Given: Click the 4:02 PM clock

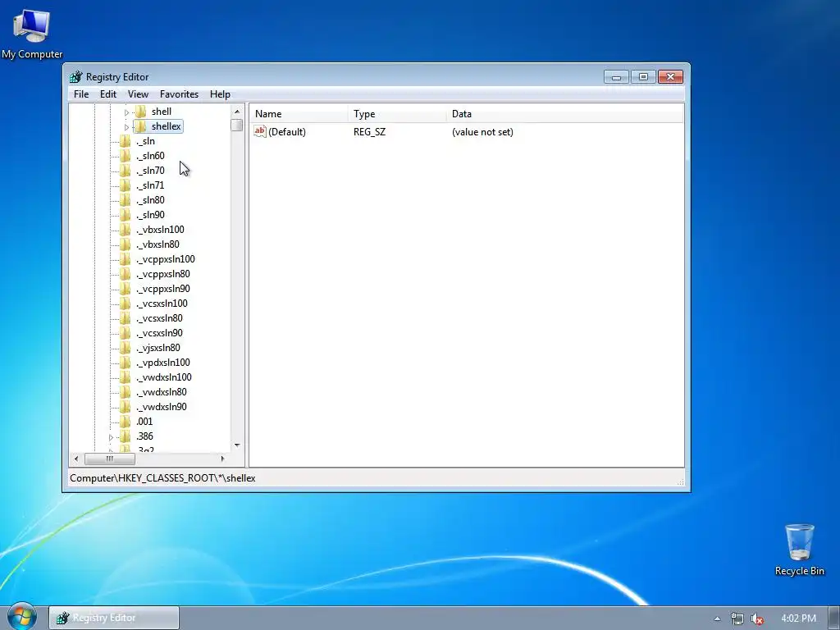Looking at the screenshot, I should pyautogui.click(x=798, y=619).
